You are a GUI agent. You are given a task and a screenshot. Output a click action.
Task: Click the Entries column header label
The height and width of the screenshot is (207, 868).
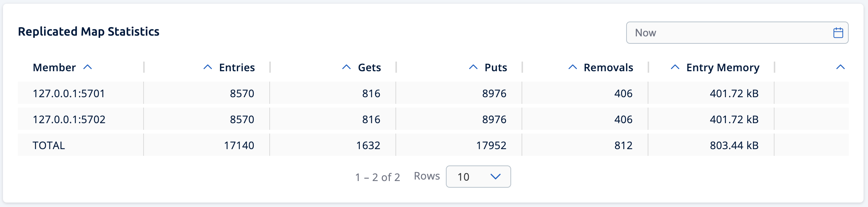click(x=237, y=68)
